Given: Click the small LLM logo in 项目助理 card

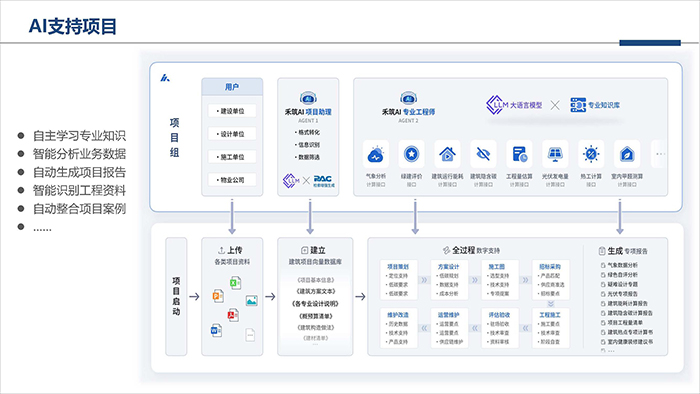Looking at the screenshot, I should pyautogui.click(x=291, y=181).
